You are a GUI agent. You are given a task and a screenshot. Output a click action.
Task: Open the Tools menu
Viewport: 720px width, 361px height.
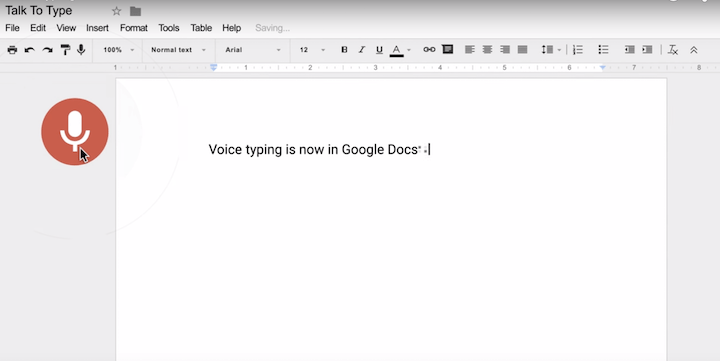[x=169, y=28]
